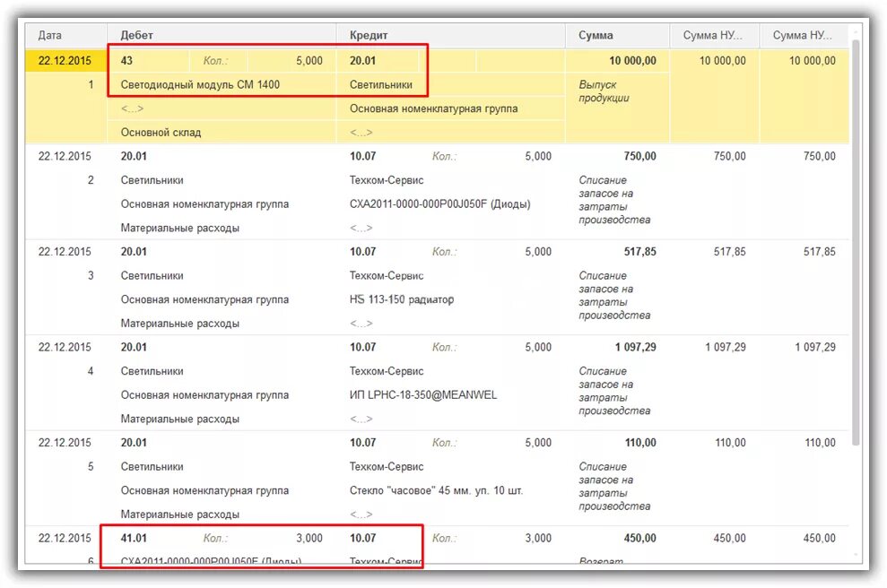Click Основная номенклатурная группа in the highlighted entry
The height and width of the screenshot is (588, 887).
click(433, 108)
